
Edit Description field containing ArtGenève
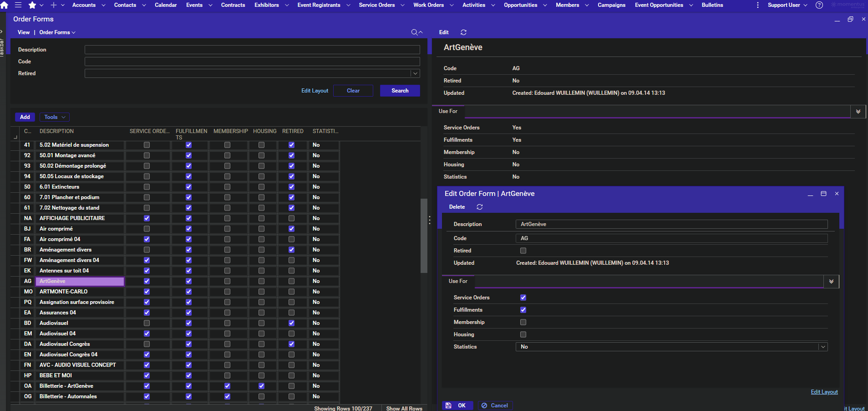pyautogui.click(x=672, y=224)
